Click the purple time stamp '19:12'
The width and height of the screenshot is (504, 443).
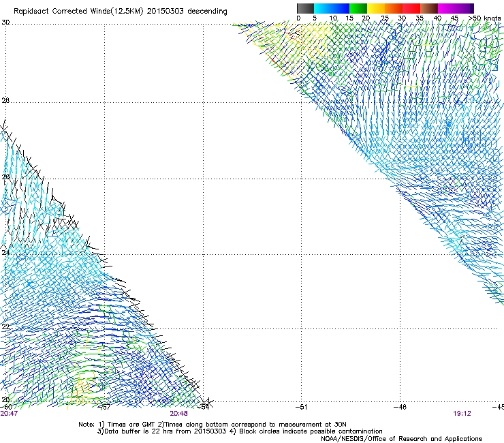tap(462, 414)
